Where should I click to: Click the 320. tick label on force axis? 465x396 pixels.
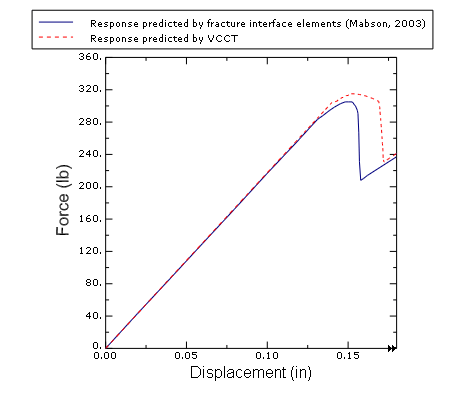(x=90, y=89)
